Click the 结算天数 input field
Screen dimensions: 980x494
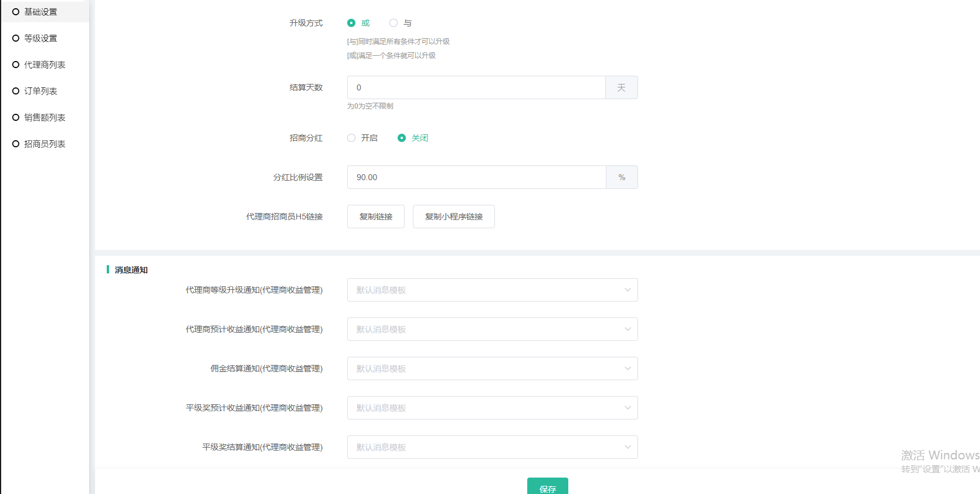tap(476, 87)
